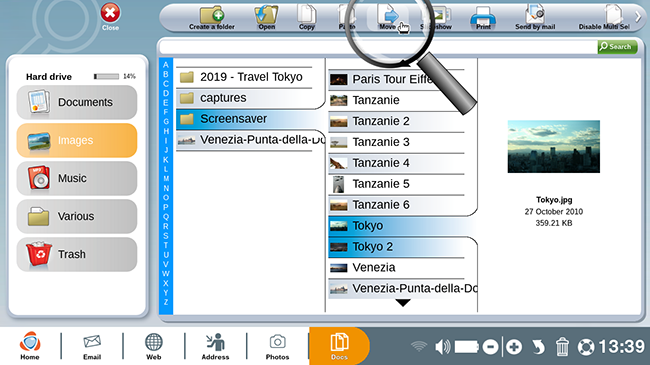Switch to the Music category
This screenshot has height=365, width=650.
click(77, 178)
